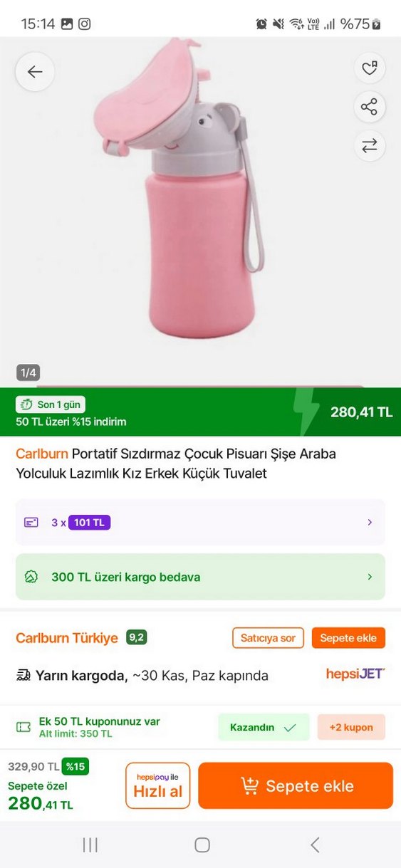Tap the 1/4 image counter
The image size is (401, 868).
pos(28,372)
